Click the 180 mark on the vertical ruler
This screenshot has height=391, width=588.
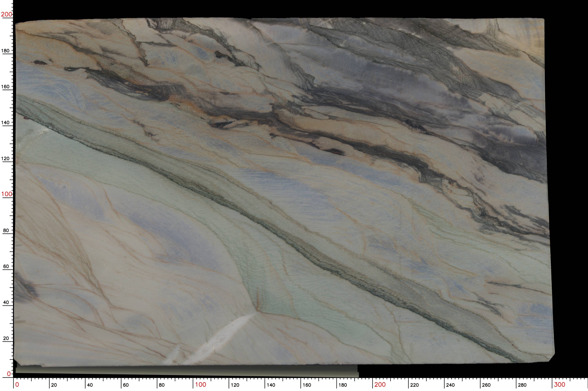5,51
